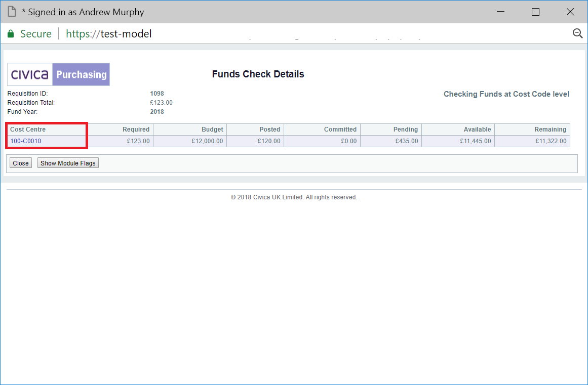Click the Available value £11,445.00
588x385 pixels.
click(476, 141)
